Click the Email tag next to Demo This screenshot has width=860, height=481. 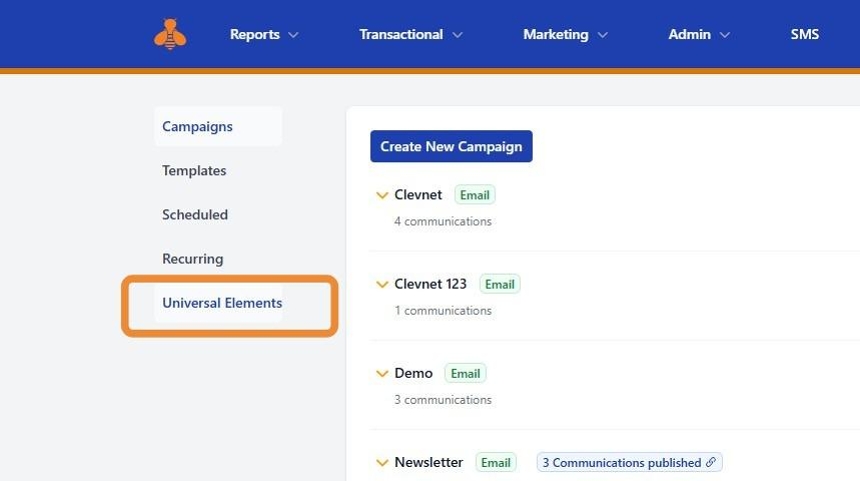(x=465, y=374)
